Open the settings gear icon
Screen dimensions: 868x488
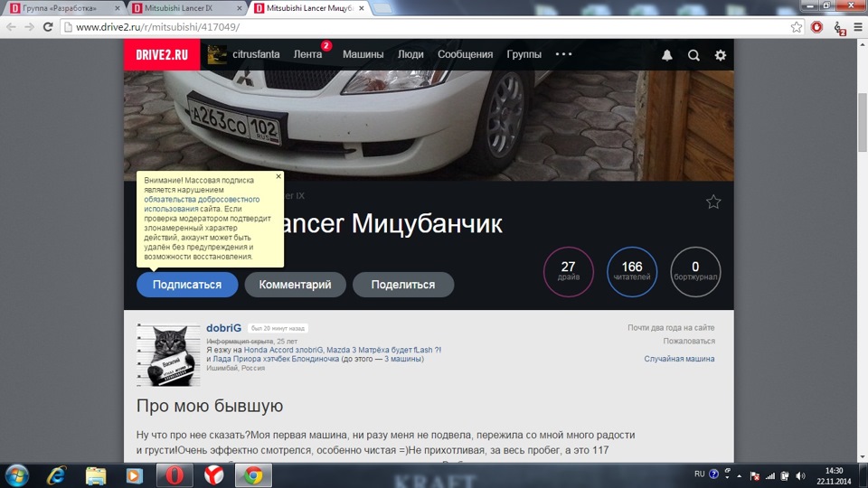[721, 55]
